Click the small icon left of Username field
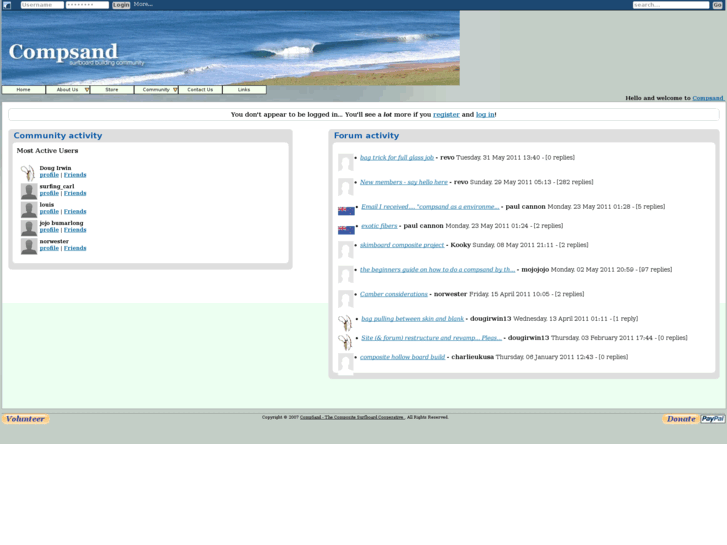The height and width of the screenshot is (545, 727). coord(7,5)
